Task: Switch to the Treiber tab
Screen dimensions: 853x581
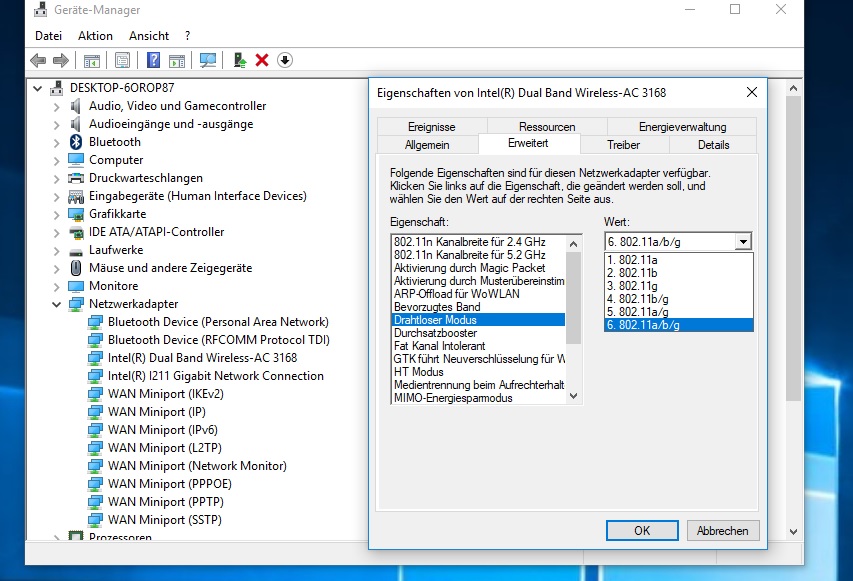Action: 622,144
